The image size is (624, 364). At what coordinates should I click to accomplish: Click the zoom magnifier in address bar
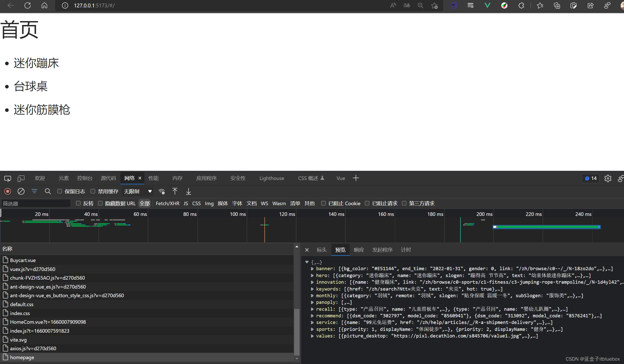420,5
